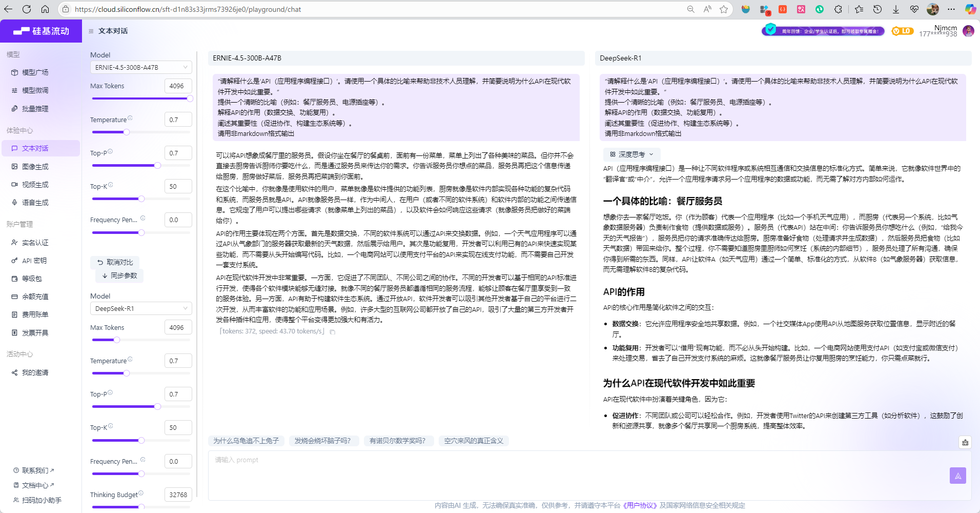Open the 《用户协议》 link
Screen dimensions: 980x513
[640, 505]
